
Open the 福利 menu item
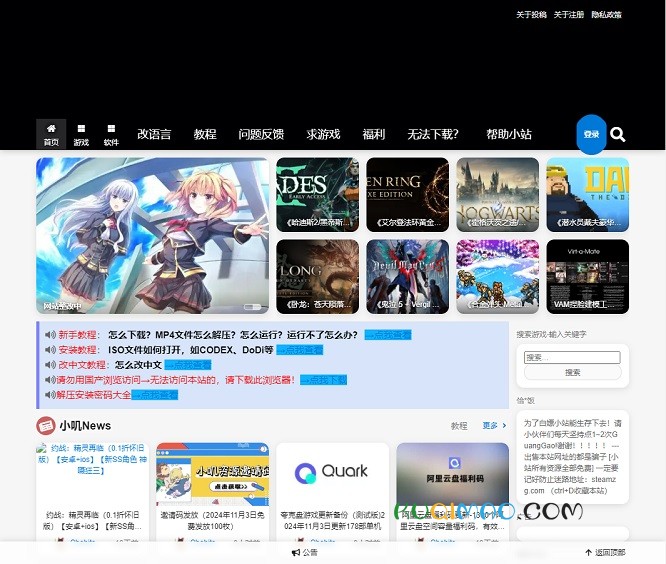[x=373, y=134]
